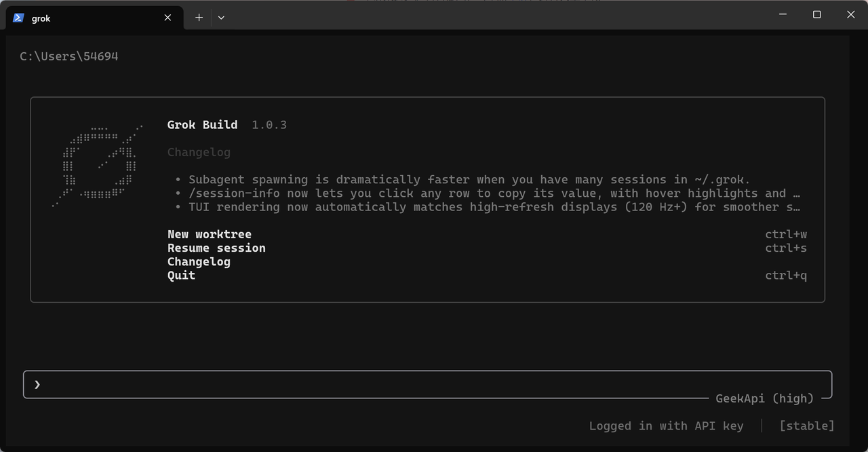Click the version number 1.0.3
Image resolution: width=868 pixels, height=452 pixels.
click(x=269, y=125)
